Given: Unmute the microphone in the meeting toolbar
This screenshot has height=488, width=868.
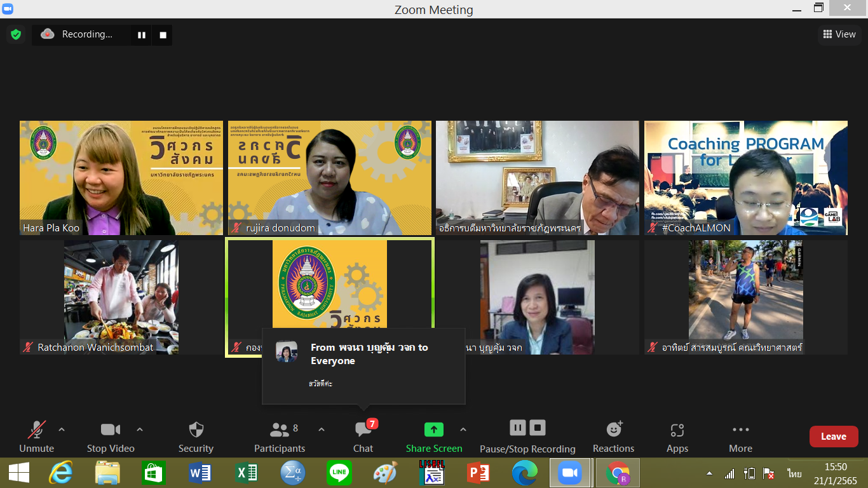Looking at the screenshot, I should pos(36,437).
